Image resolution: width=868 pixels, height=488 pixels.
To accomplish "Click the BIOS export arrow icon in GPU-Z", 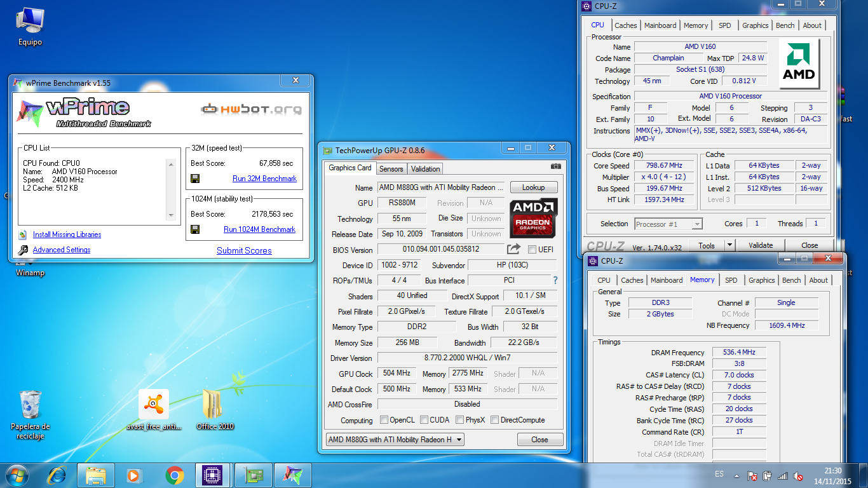I will (513, 249).
